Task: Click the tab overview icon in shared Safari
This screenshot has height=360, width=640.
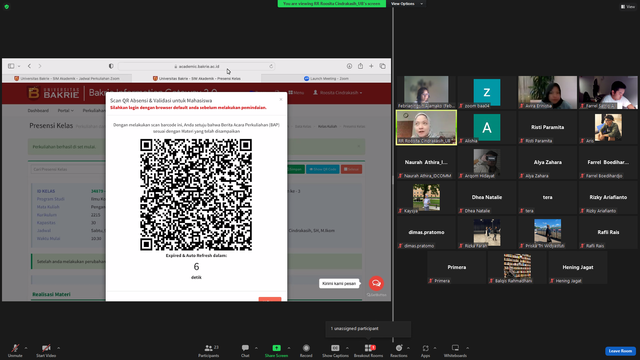Action: [382, 66]
